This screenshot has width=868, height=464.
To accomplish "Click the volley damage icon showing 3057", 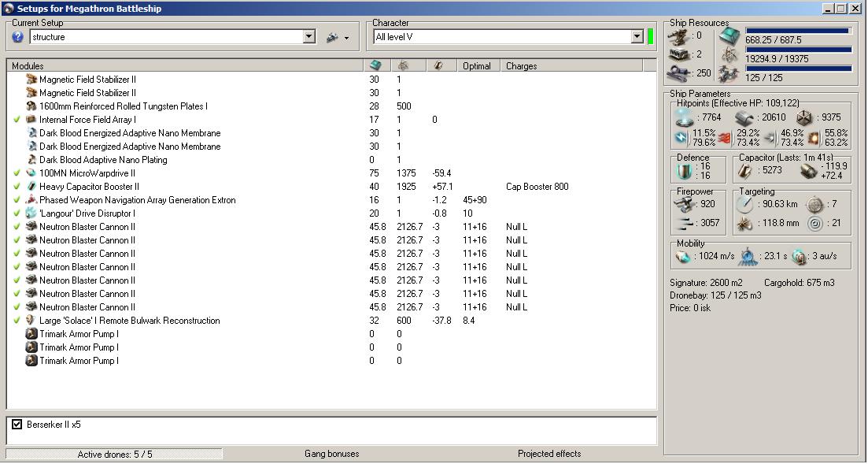I will pyautogui.click(x=685, y=223).
